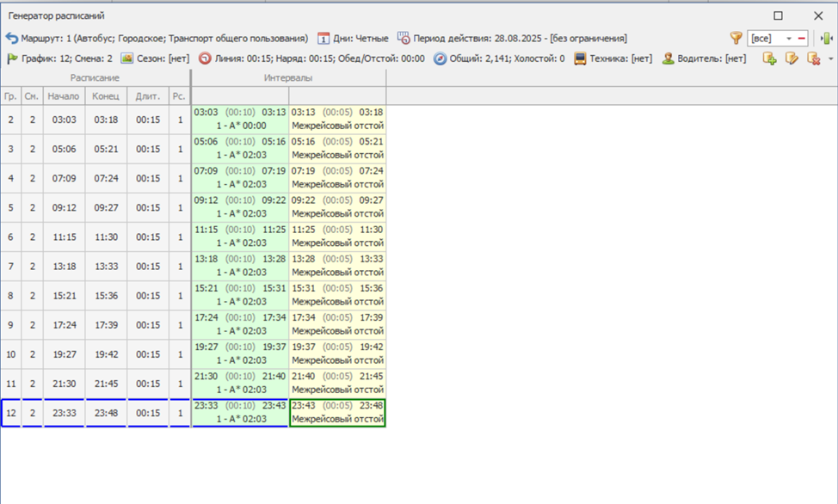
Task: Select the Начало cell 03:03
Action: tap(65, 120)
